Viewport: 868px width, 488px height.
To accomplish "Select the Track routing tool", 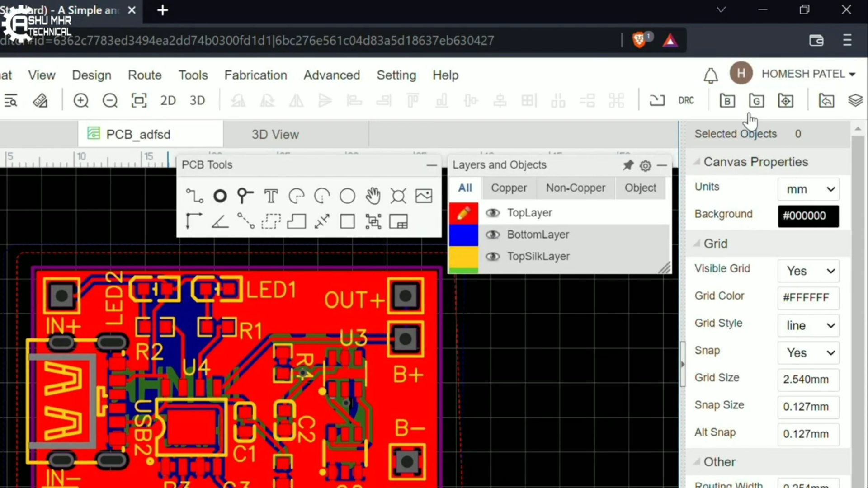I will [x=194, y=196].
